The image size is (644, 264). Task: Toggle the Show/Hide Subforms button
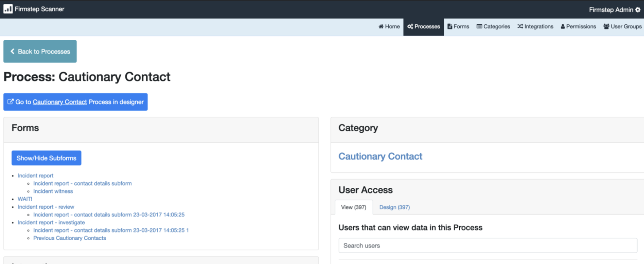[46, 158]
